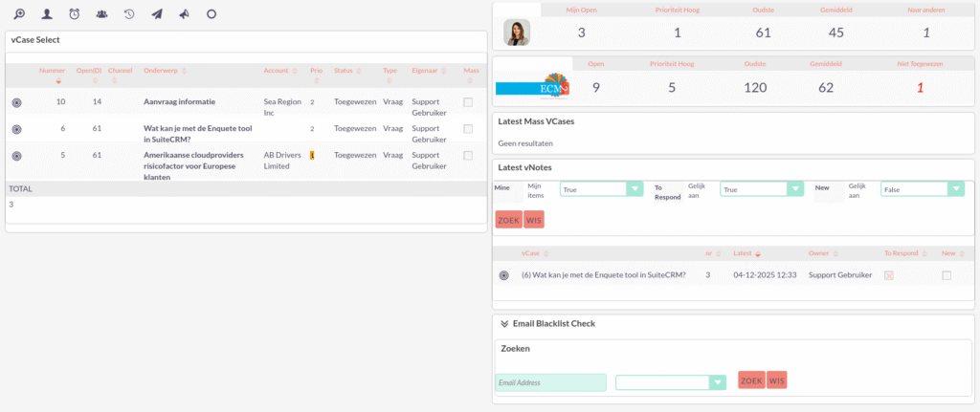Sort vNotes by Latest column header
Viewport: 980px width, 412px height.
[x=746, y=254]
